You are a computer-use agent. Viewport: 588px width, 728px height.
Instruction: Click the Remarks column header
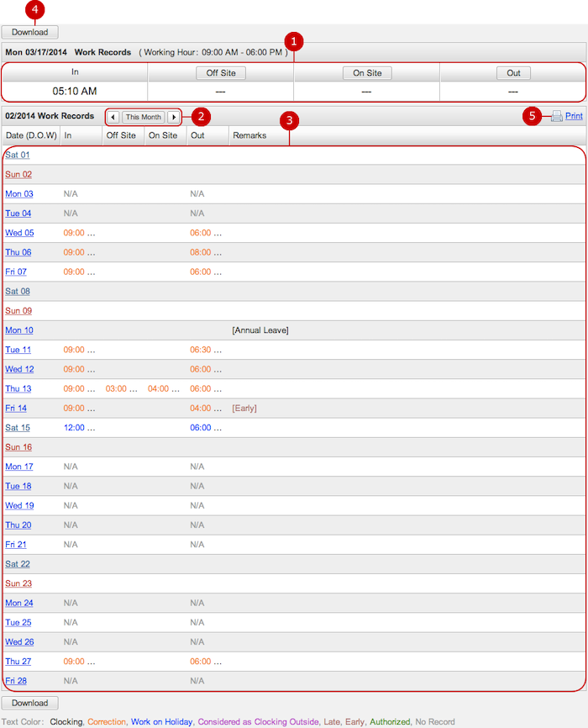[249, 135]
